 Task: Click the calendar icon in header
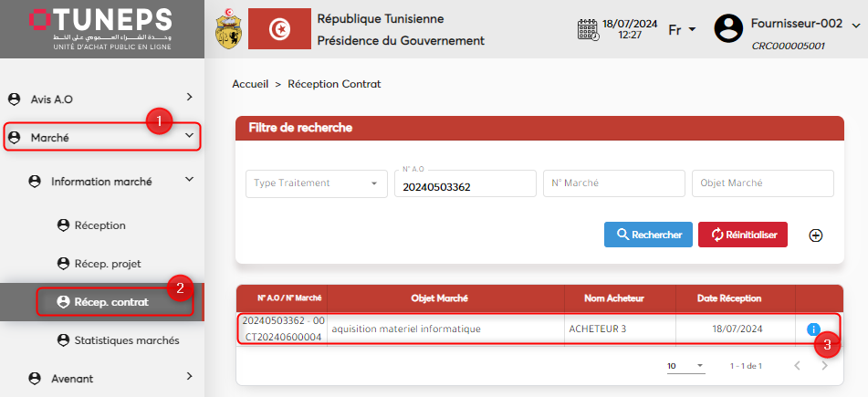point(589,29)
